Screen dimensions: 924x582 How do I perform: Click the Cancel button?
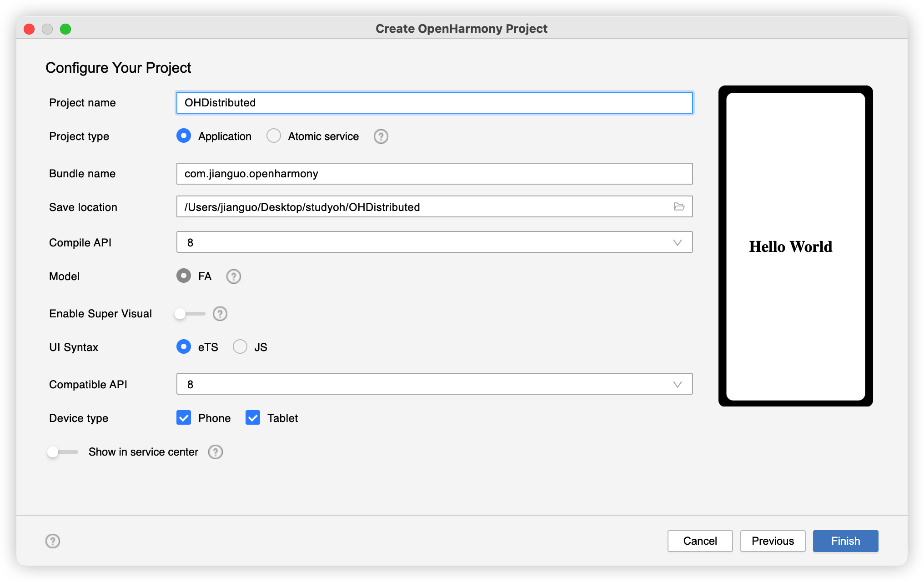[x=701, y=540]
